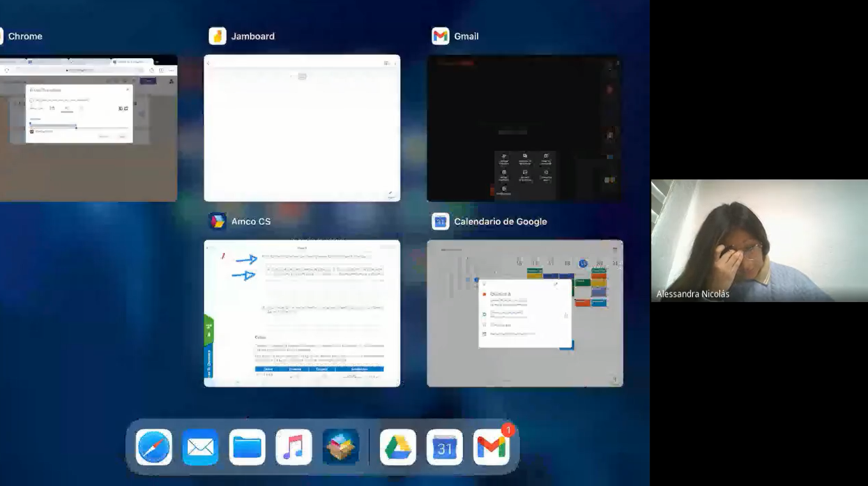Click the Gmail icon above the app preview

(x=441, y=36)
